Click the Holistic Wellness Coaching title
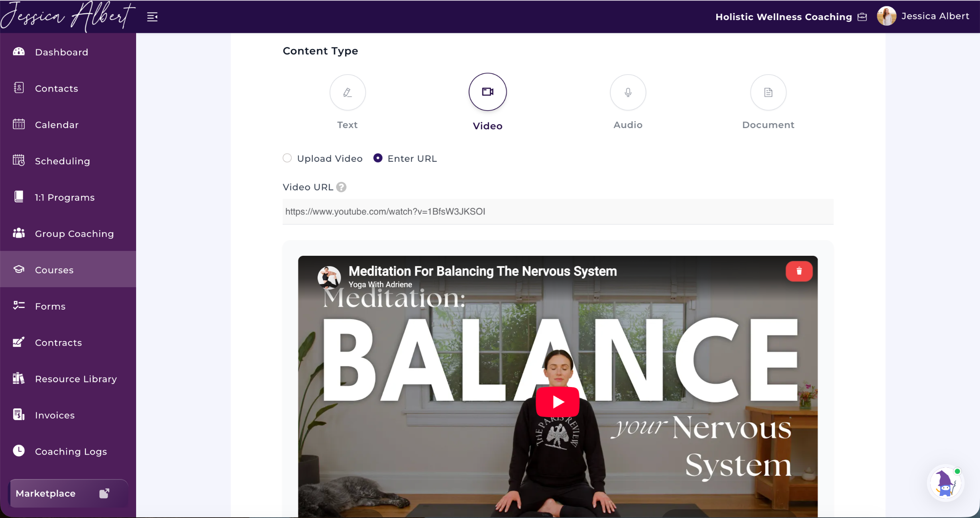This screenshot has height=518, width=980. click(x=784, y=17)
